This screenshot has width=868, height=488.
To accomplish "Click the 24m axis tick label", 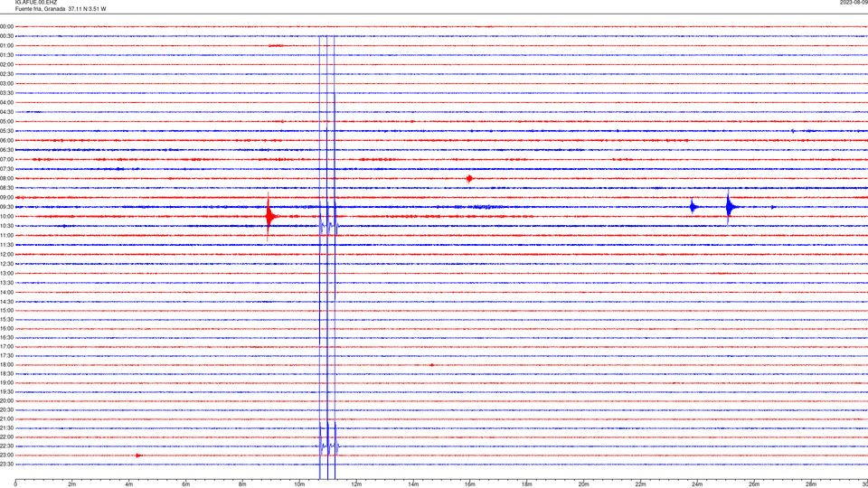I will point(697,484).
